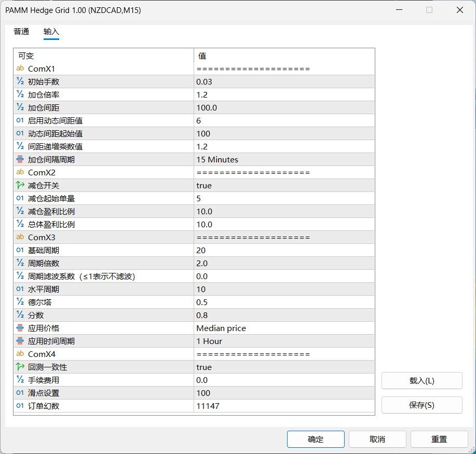Click the double-type icon next to 间距递增乘数值
Screen dimensions: 476x454
point(20,146)
